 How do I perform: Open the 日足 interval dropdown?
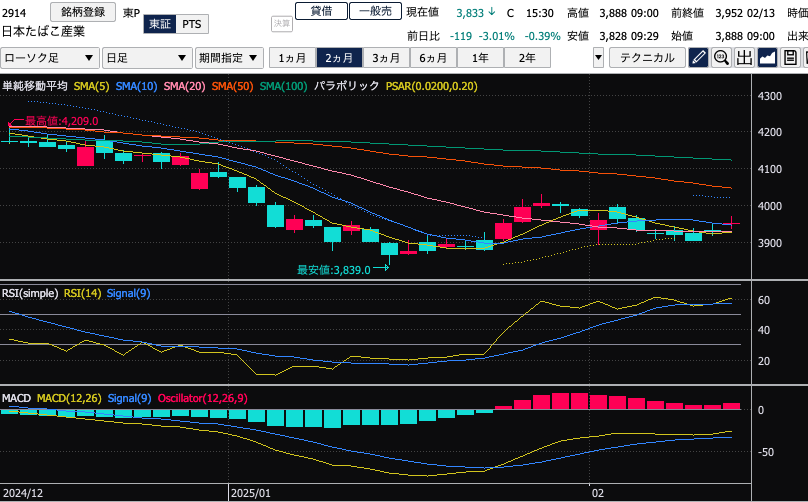[x=147, y=58]
